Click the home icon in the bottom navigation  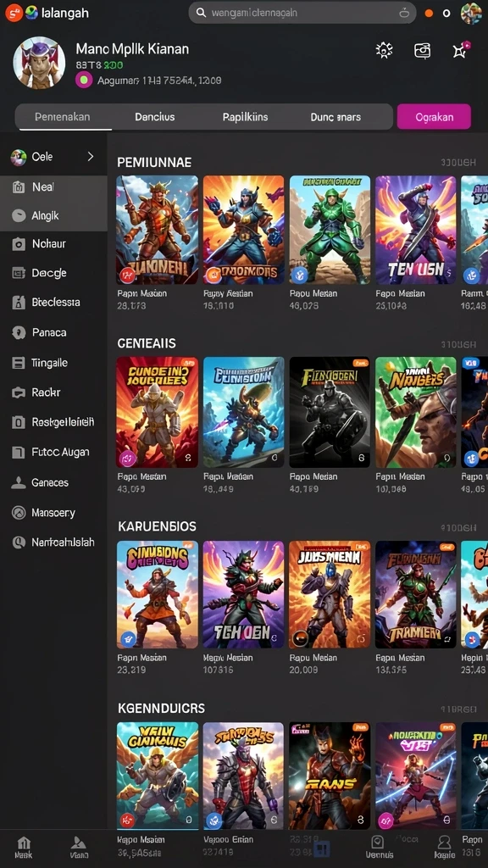[23, 843]
